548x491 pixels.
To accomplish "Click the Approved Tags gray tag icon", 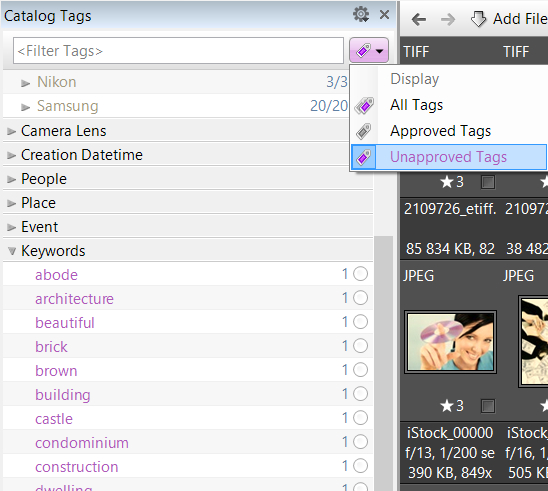I will click(x=364, y=131).
